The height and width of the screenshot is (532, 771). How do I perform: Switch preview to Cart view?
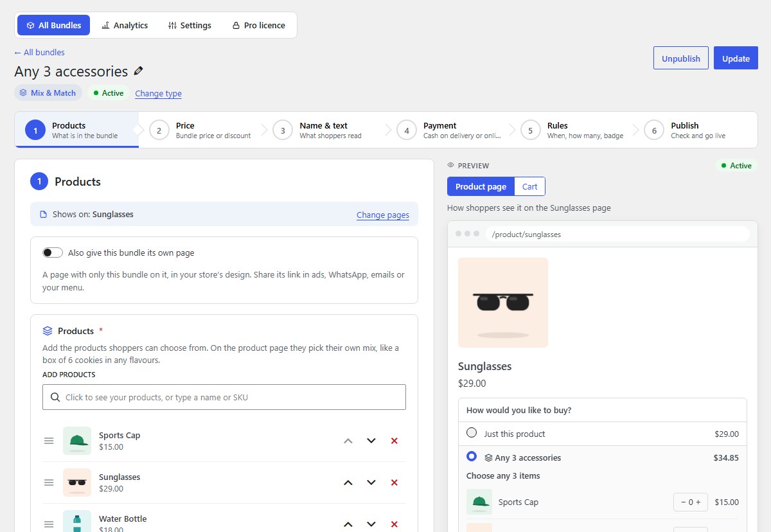tap(530, 186)
